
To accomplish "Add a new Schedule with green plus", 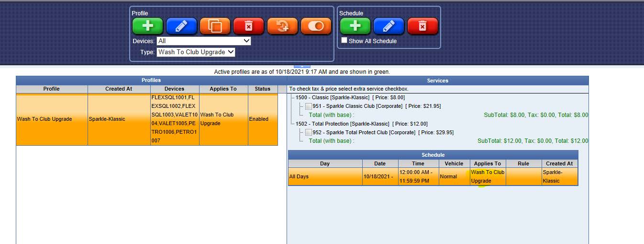I will point(355,26).
